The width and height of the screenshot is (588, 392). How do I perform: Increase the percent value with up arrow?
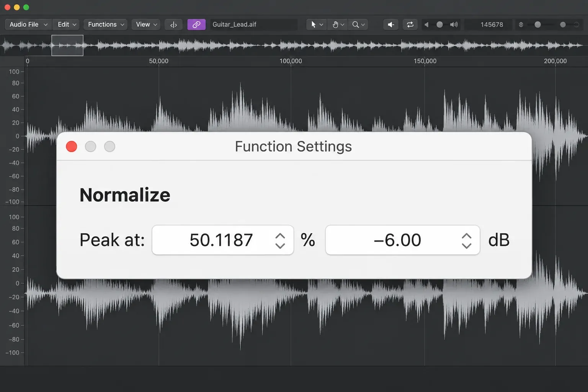point(280,236)
